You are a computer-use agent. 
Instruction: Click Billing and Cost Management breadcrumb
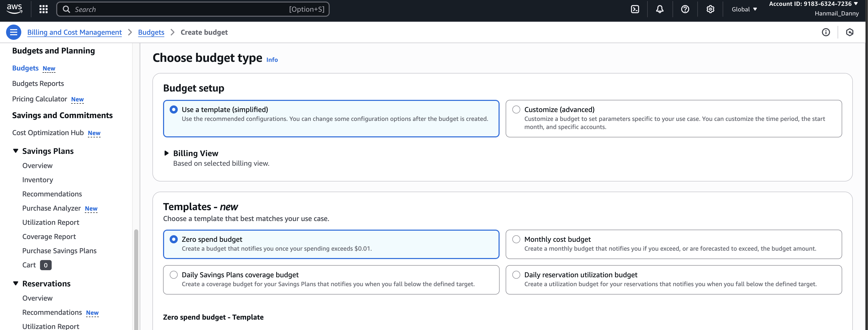pos(74,32)
